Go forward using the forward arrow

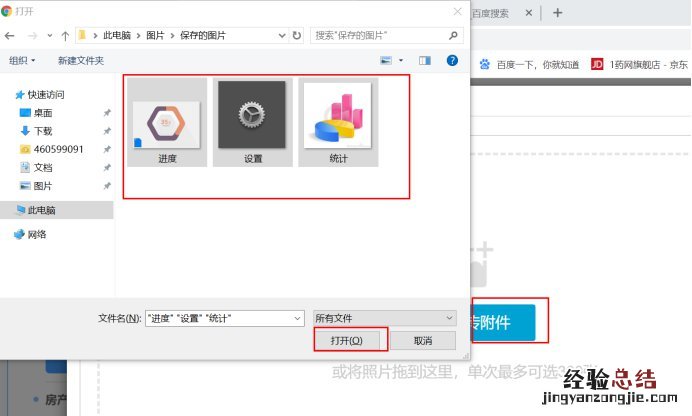point(32,36)
